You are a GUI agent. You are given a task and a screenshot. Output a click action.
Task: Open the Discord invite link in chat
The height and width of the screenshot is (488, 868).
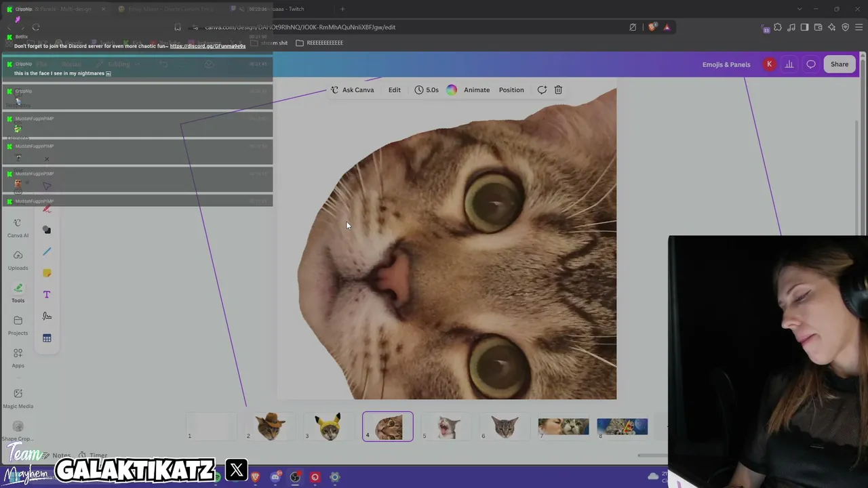click(208, 46)
